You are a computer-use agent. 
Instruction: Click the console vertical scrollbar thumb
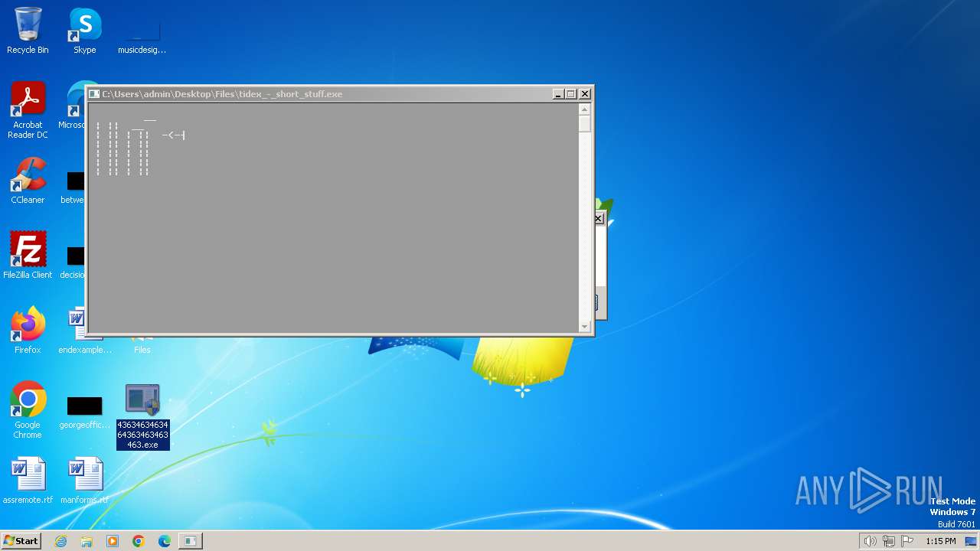pos(585,124)
